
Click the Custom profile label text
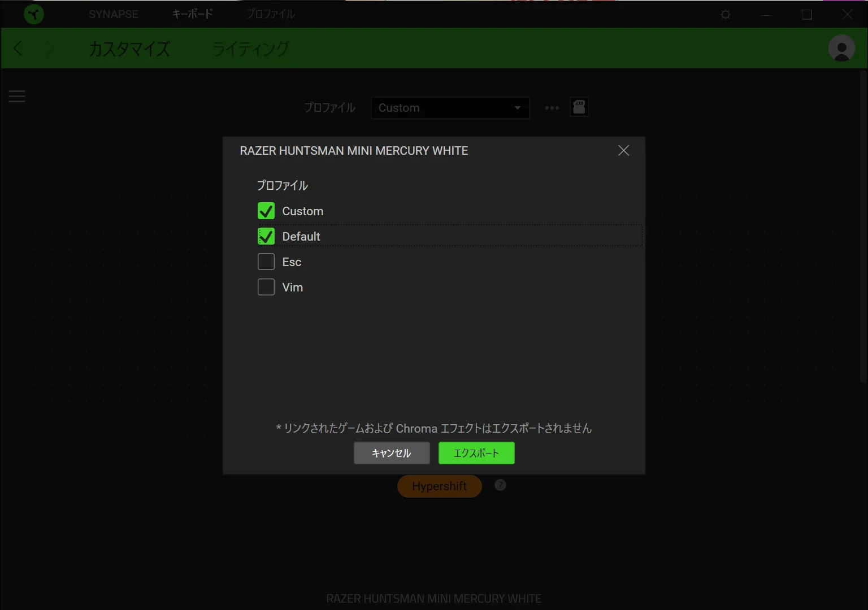click(303, 211)
